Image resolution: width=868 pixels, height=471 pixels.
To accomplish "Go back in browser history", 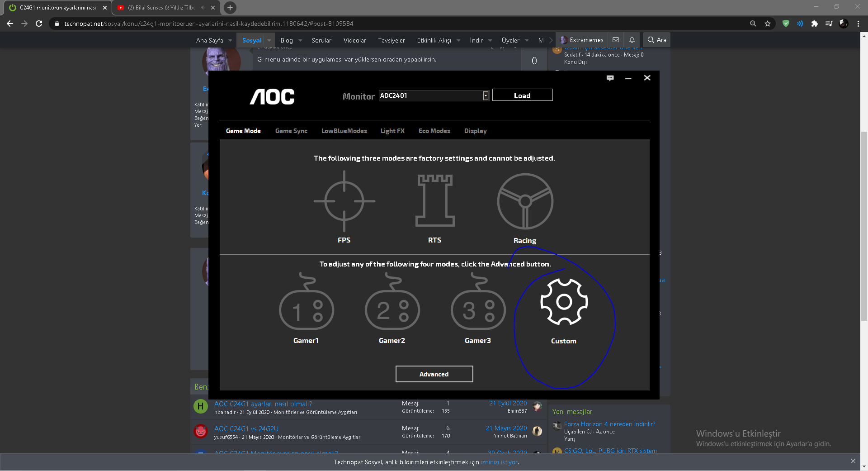I will pyautogui.click(x=10, y=24).
